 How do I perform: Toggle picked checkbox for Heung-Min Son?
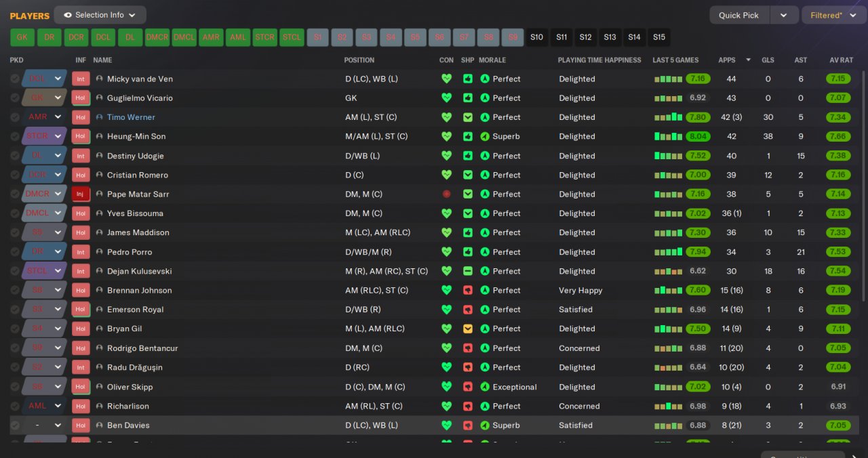15,136
